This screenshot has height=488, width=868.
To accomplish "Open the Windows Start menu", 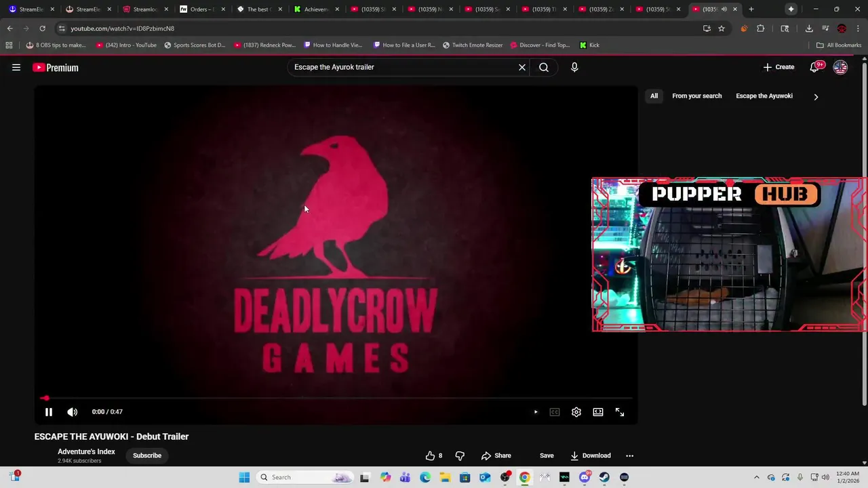I will click(244, 477).
